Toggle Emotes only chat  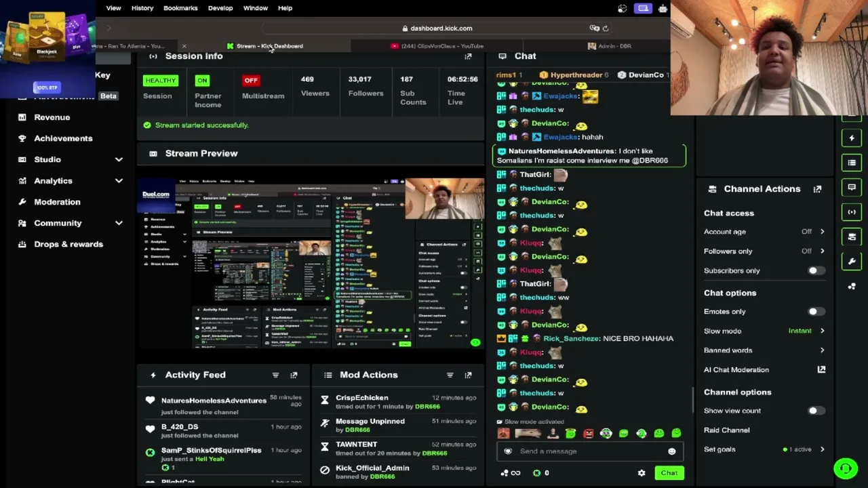pos(816,312)
